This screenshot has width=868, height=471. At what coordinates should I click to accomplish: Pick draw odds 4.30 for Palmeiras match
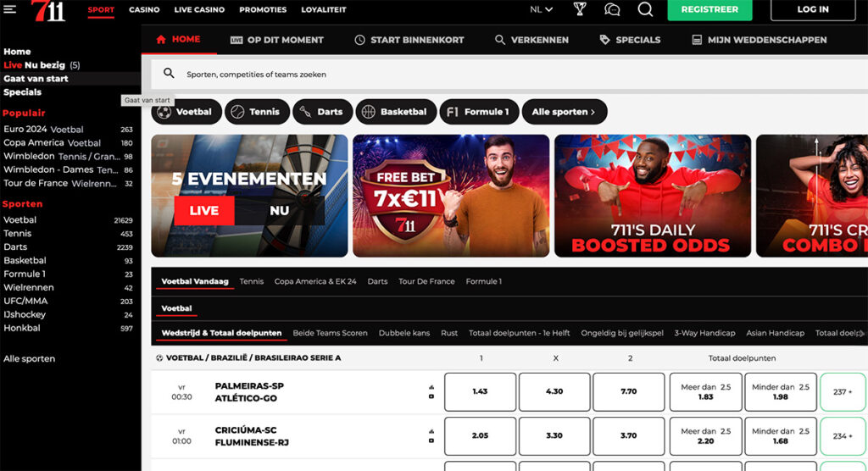(x=554, y=392)
